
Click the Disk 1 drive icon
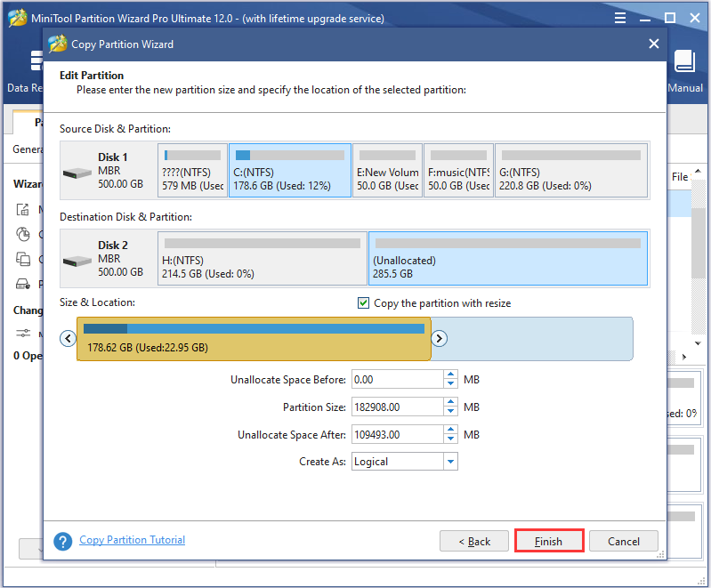coord(77,173)
